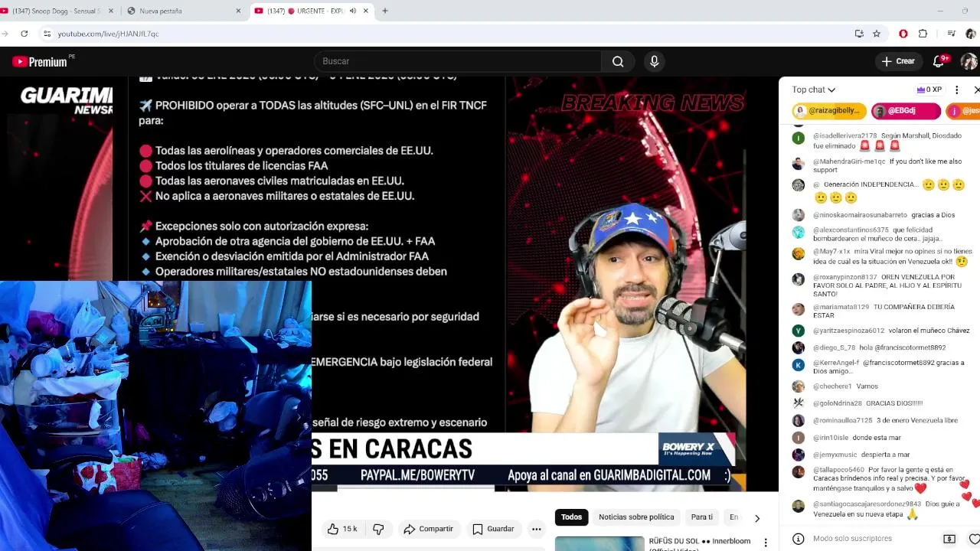Screen dimensions: 980x551
Task: Click the magnifier search button
Action: coord(618,61)
